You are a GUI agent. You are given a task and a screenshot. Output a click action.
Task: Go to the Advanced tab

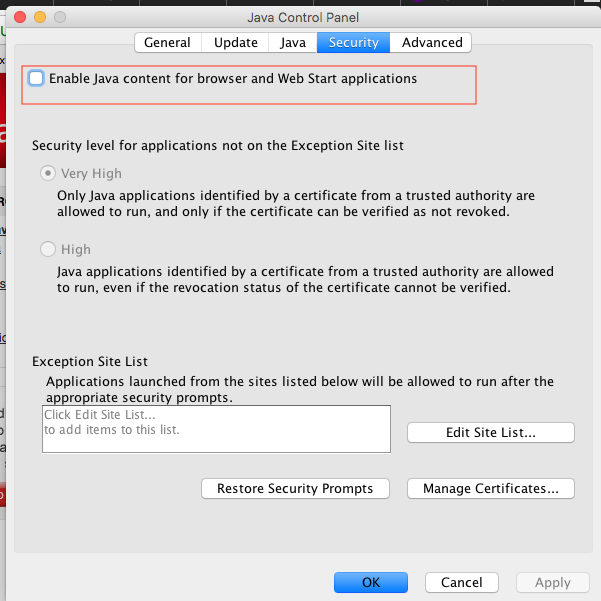tap(432, 43)
